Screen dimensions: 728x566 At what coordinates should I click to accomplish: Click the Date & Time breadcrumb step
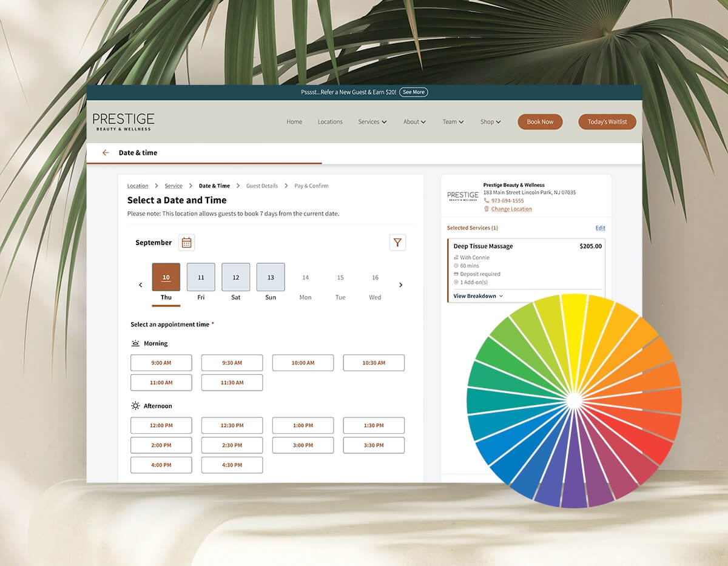click(x=215, y=186)
